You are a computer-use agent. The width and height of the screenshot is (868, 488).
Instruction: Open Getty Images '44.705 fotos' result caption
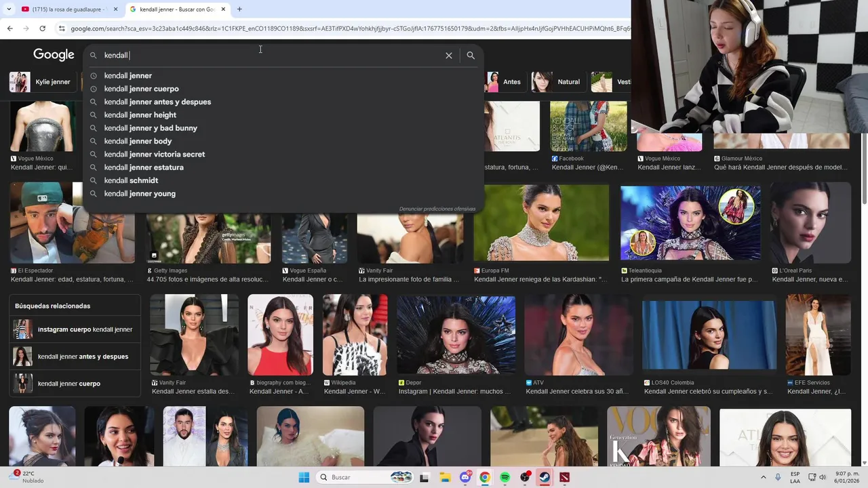(x=208, y=279)
